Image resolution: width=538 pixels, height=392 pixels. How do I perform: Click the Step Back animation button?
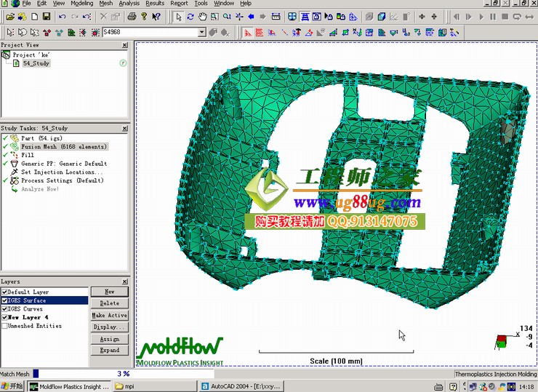point(457,17)
